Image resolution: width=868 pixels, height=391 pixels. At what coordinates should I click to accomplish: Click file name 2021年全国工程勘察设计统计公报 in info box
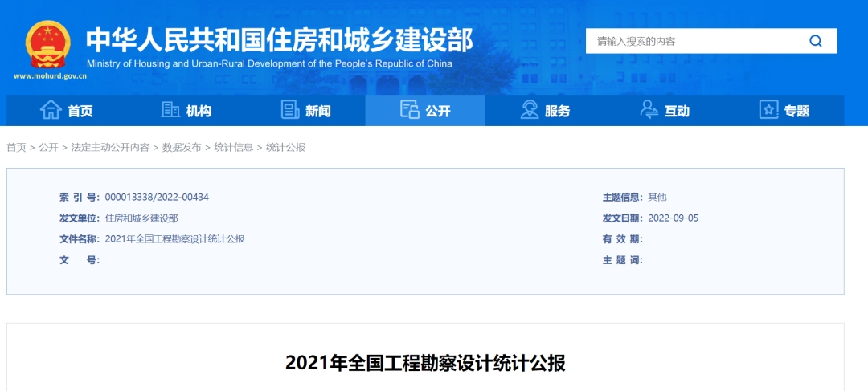point(174,239)
